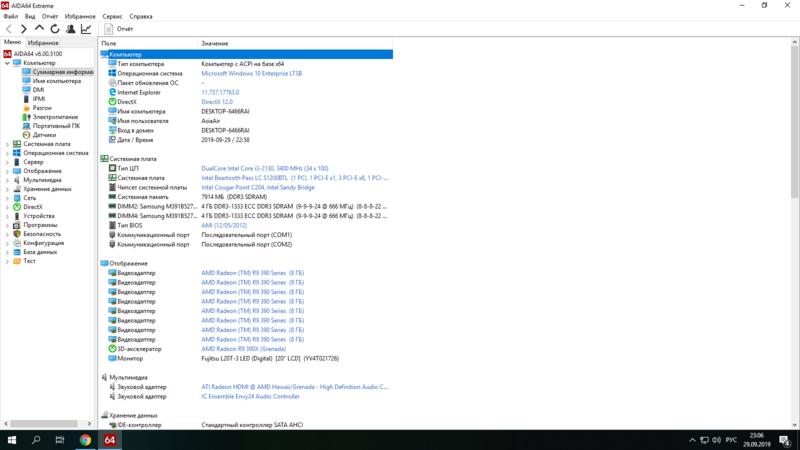Click the Back navigation arrow in toolbar
This screenshot has height=450, width=800.
pyautogui.click(x=9, y=29)
